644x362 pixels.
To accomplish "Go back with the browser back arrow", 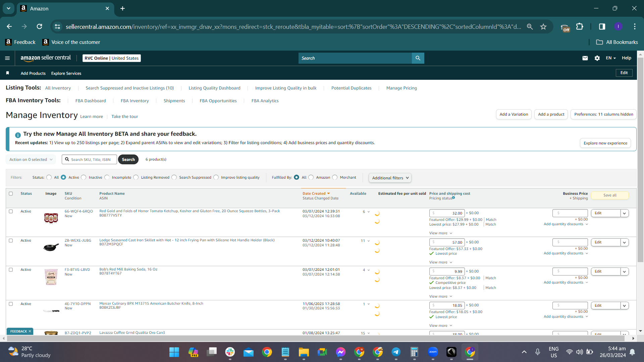I will (9, 26).
